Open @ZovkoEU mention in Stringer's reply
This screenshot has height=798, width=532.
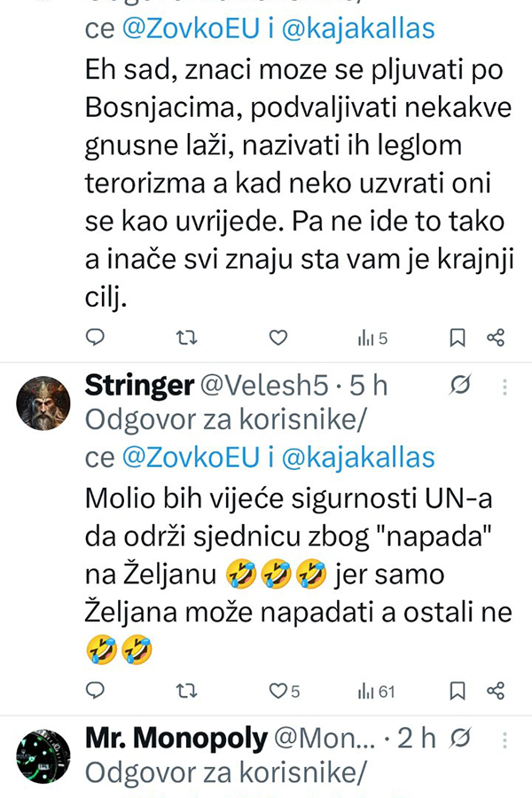(190, 457)
